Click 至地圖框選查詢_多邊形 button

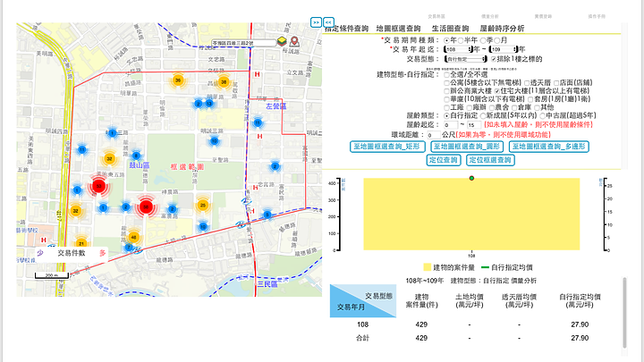[x=548, y=147]
